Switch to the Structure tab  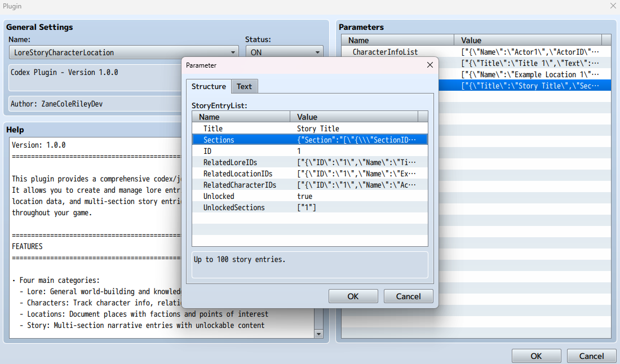pos(209,86)
